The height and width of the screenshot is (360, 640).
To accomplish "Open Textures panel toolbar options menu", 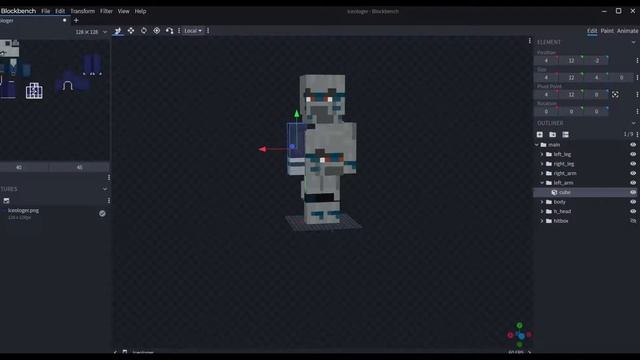I will tap(109, 200).
